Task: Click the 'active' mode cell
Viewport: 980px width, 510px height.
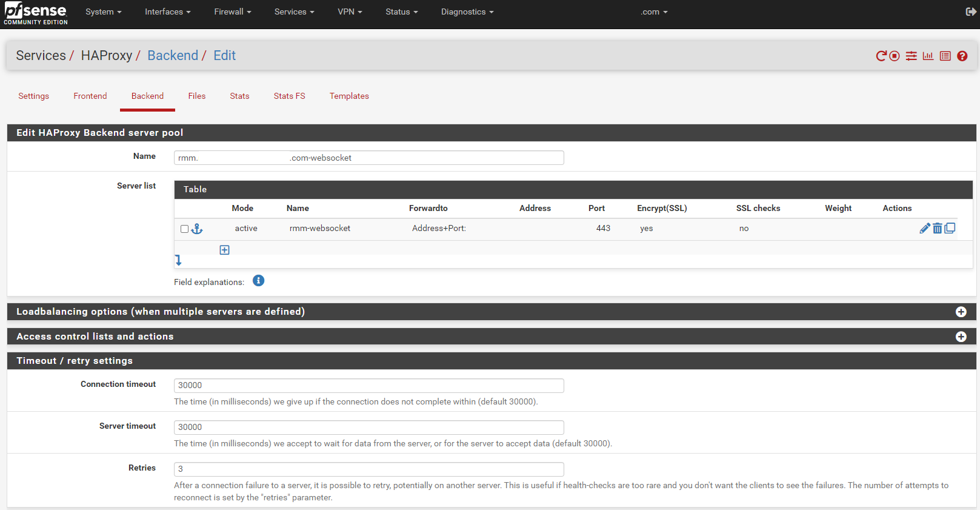Action: coord(246,228)
